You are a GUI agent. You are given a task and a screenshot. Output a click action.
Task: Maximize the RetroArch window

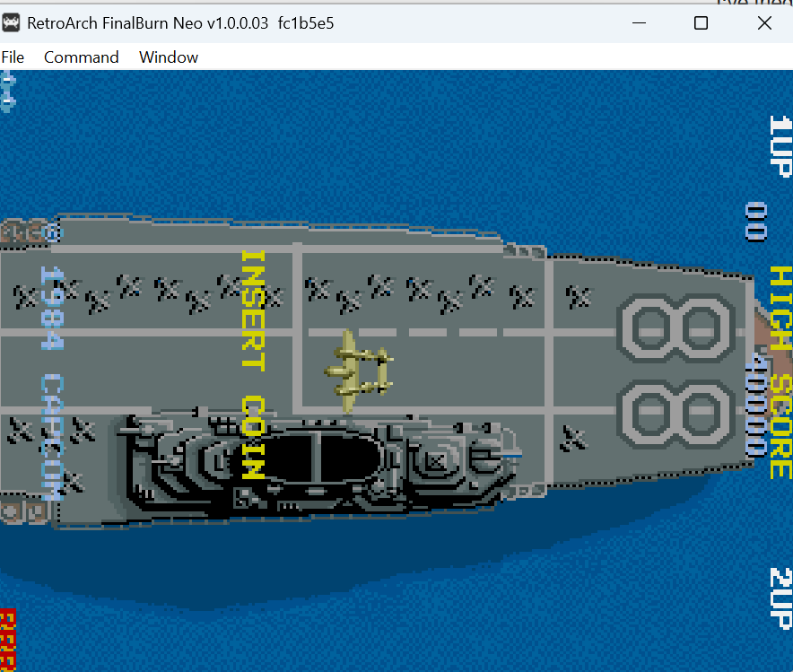tap(701, 22)
